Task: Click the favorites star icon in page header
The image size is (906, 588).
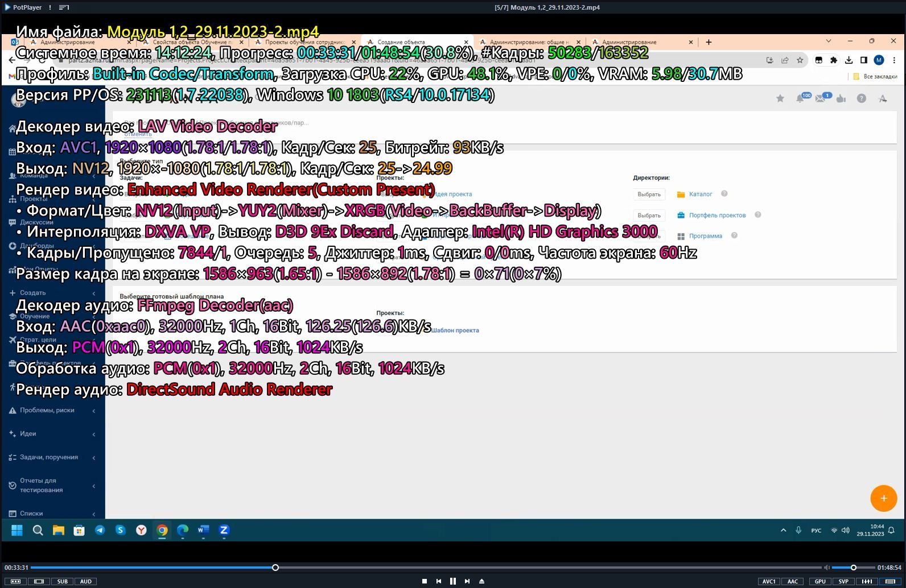Action: (x=780, y=98)
